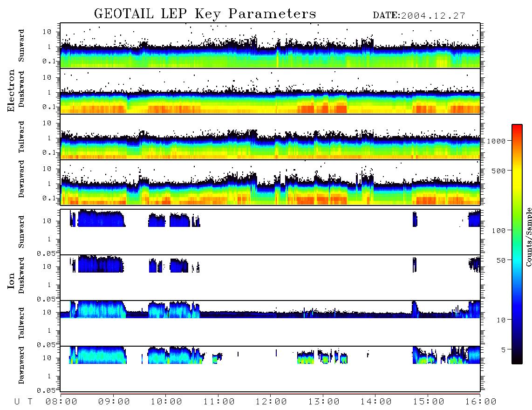Click inside the Electron Sunward spectrogram panel
This screenshot has width=532, height=410.
coord(270,46)
